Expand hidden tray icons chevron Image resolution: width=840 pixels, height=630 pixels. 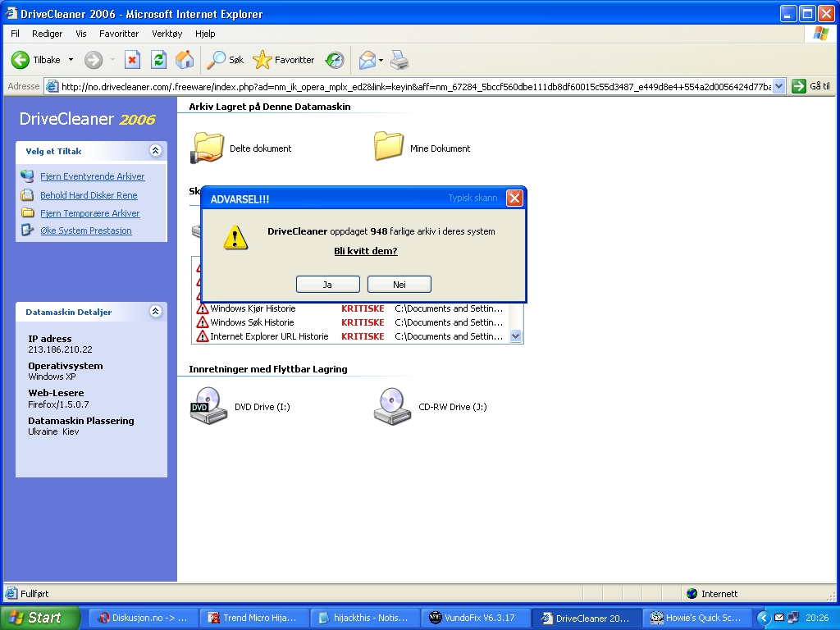tap(764, 619)
